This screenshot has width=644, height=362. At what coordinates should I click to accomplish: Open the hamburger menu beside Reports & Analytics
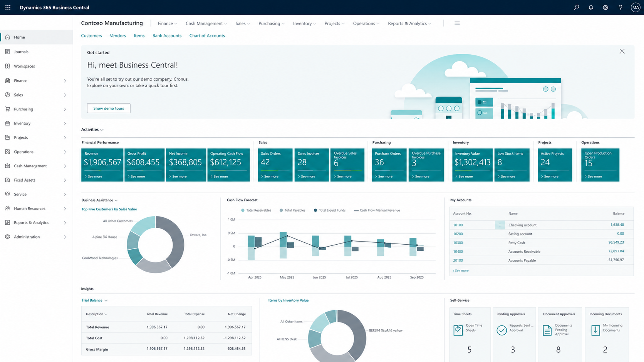pyautogui.click(x=457, y=23)
